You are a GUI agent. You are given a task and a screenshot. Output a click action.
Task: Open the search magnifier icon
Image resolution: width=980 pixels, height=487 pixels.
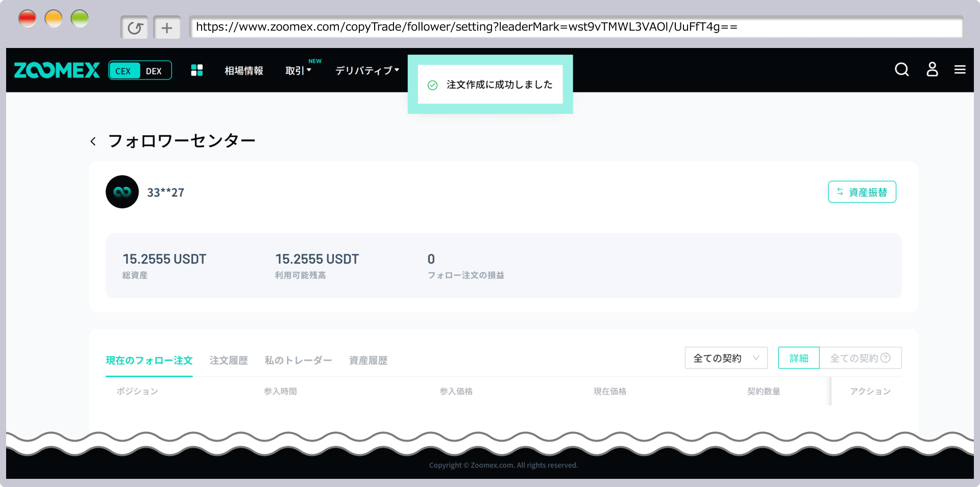(902, 69)
